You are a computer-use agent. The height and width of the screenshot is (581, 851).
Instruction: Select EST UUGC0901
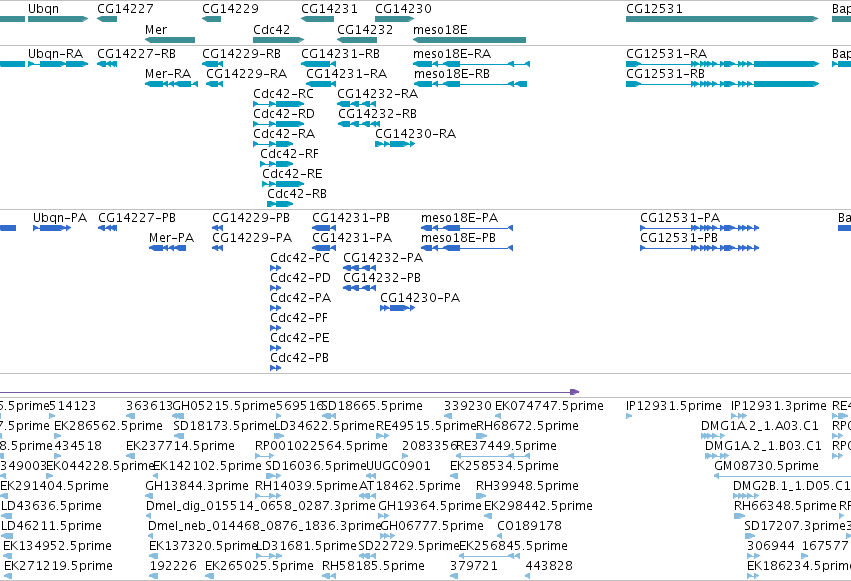tap(398, 466)
